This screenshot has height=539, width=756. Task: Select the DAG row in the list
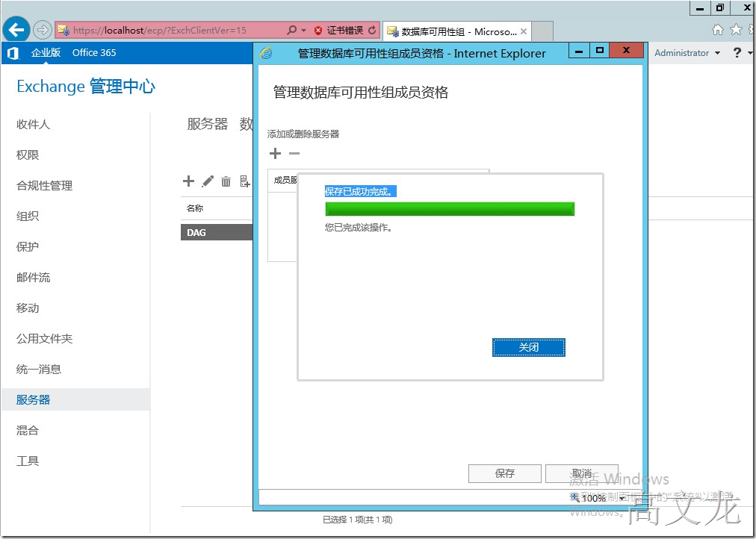pyautogui.click(x=217, y=232)
